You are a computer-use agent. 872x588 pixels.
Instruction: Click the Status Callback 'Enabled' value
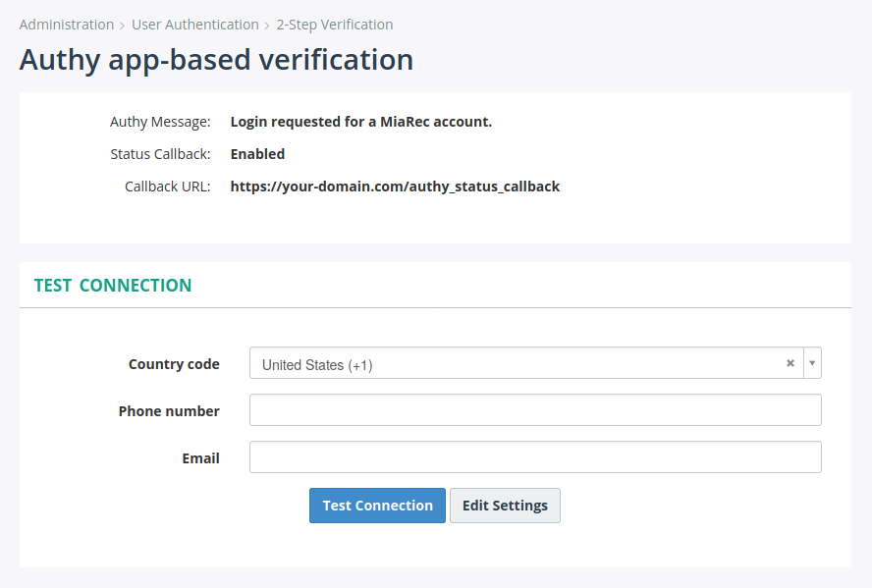(x=257, y=154)
